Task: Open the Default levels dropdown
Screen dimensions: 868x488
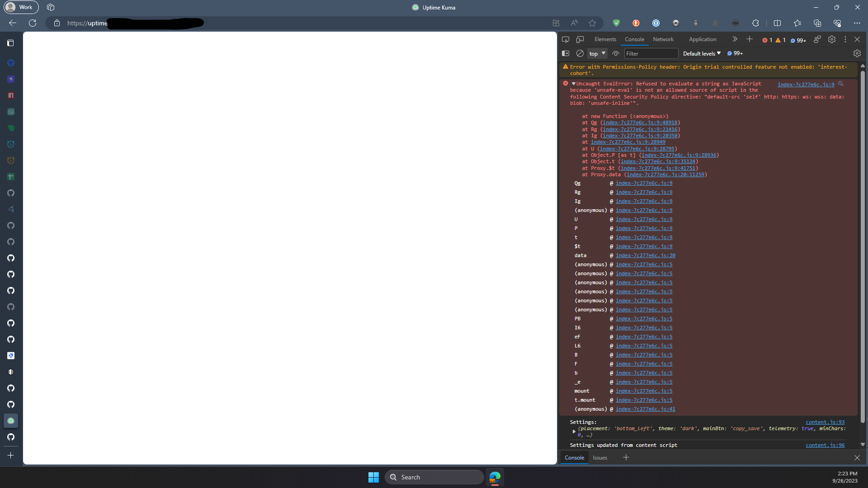Action: [x=701, y=53]
